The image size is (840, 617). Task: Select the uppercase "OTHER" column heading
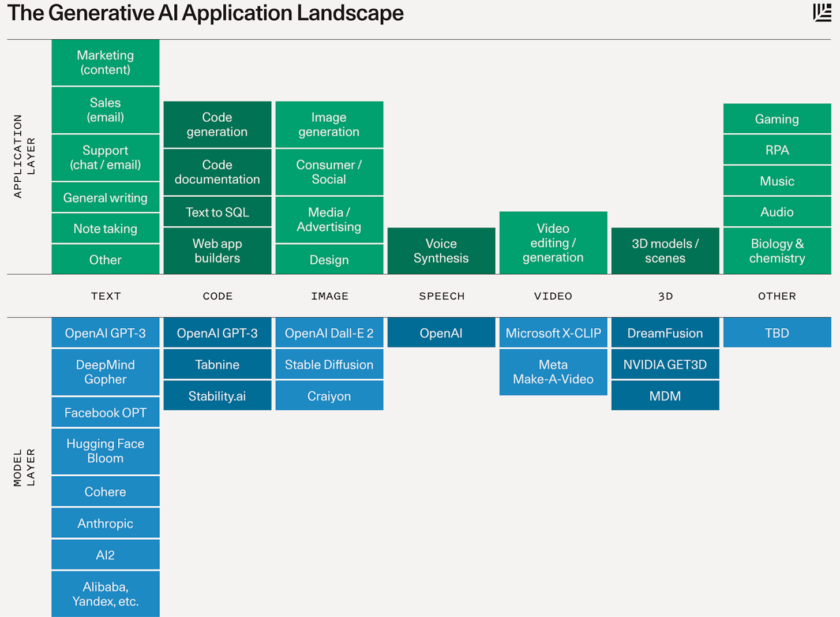click(x=777, y=296)
